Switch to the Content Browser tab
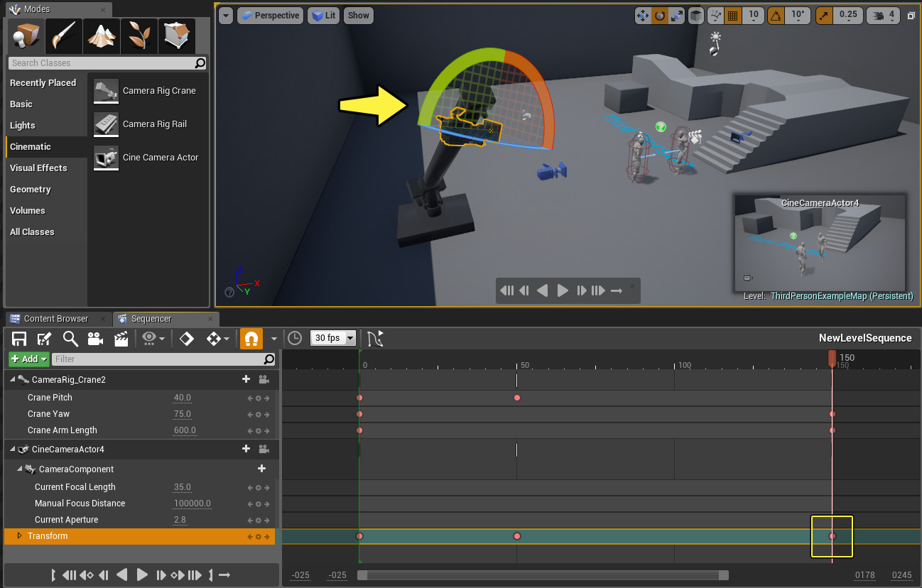Image resolution: width=922 pixels, height=588 pixels. (55, 319)
